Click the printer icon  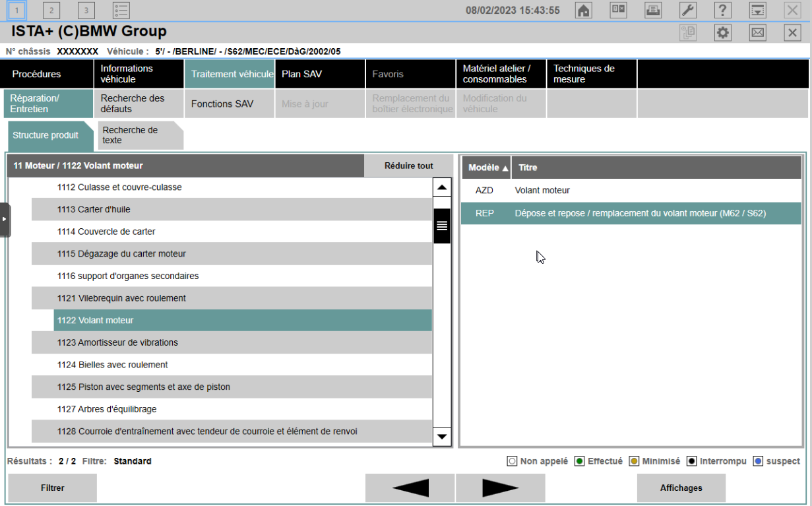coord(653,10)
